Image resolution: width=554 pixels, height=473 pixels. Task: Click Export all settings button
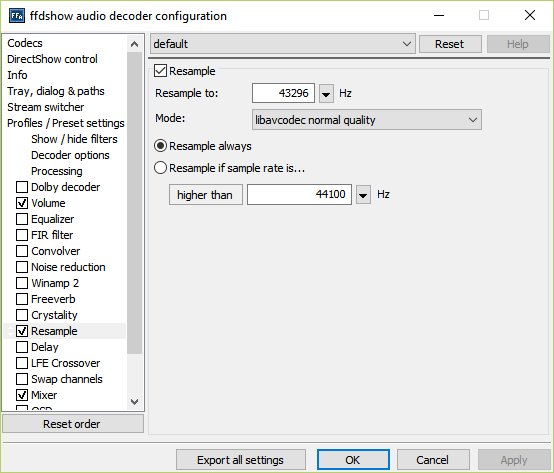[x=241, y=460]
